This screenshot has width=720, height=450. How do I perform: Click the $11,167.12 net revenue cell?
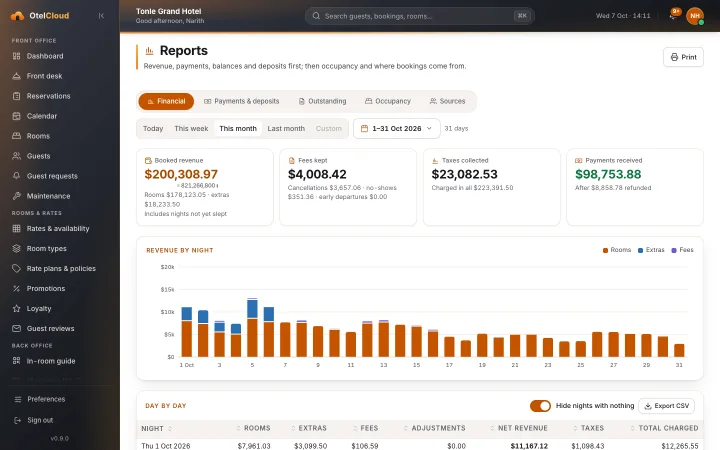[529, 446]
